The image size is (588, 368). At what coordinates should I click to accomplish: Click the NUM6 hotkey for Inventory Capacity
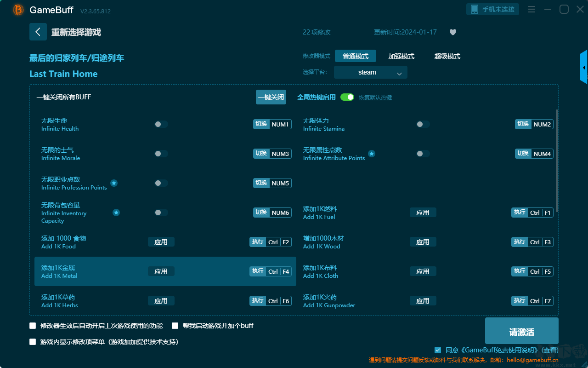[272, 213]
